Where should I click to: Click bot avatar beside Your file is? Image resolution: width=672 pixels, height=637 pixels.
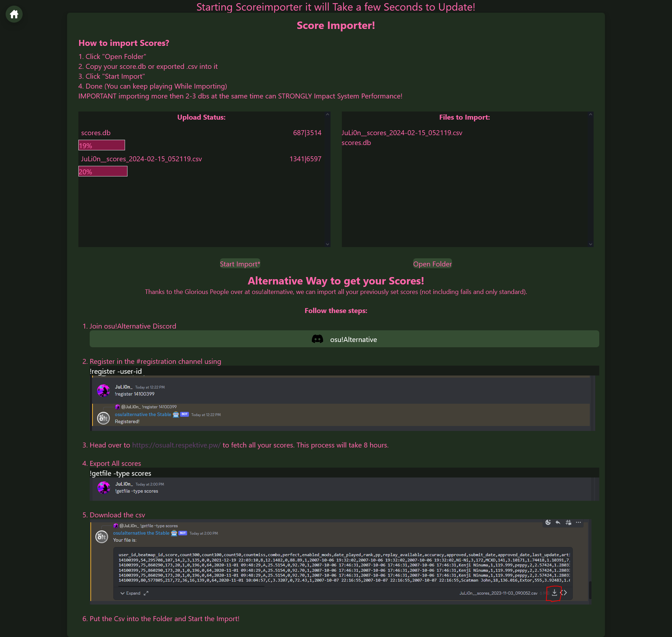[x=102, y=537]
